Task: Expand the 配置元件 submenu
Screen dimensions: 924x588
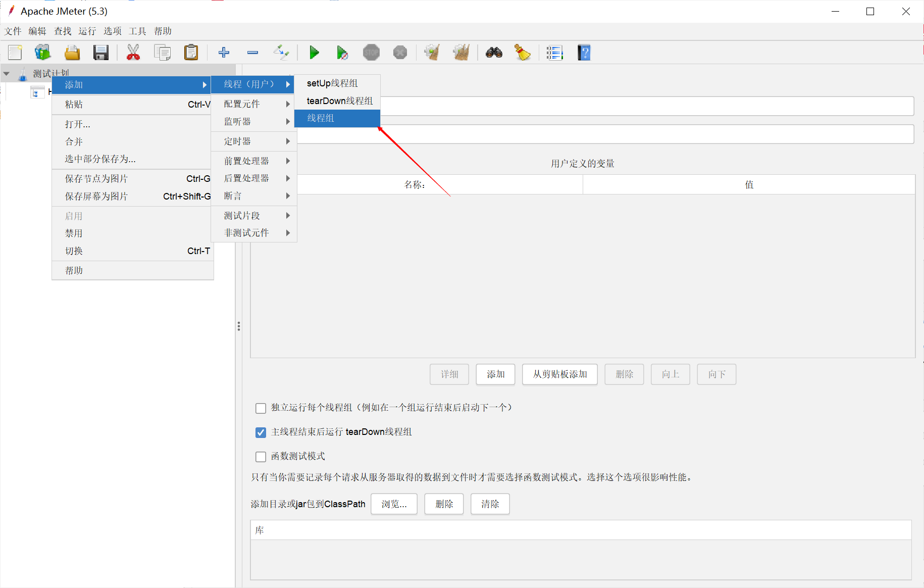Action: (253, 104)
